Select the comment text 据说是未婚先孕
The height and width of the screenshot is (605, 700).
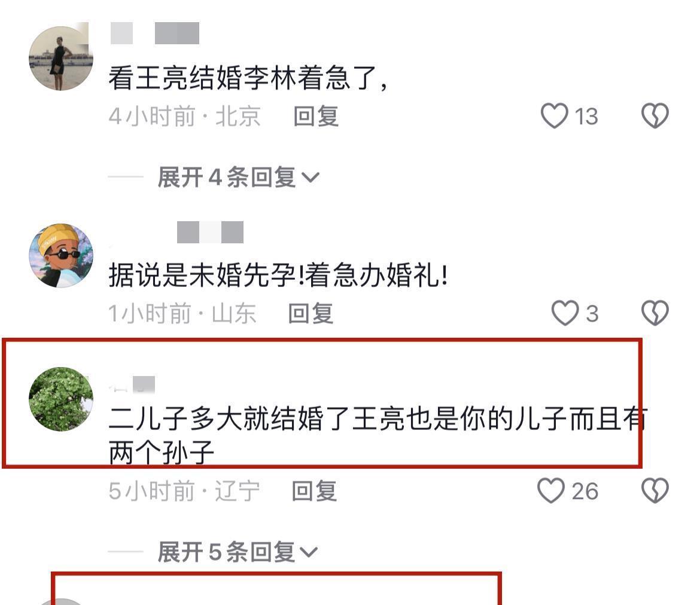(x=202, y=275)
